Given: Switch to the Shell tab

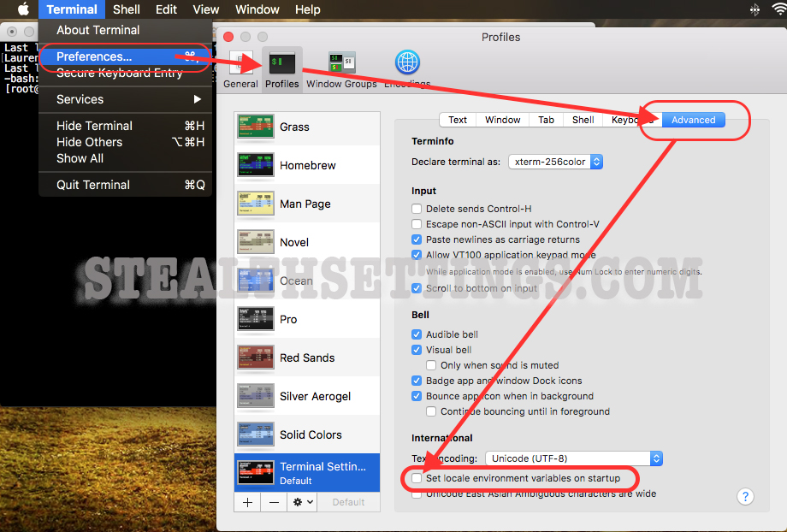Looking at the screenshot, I should point(583,120).
